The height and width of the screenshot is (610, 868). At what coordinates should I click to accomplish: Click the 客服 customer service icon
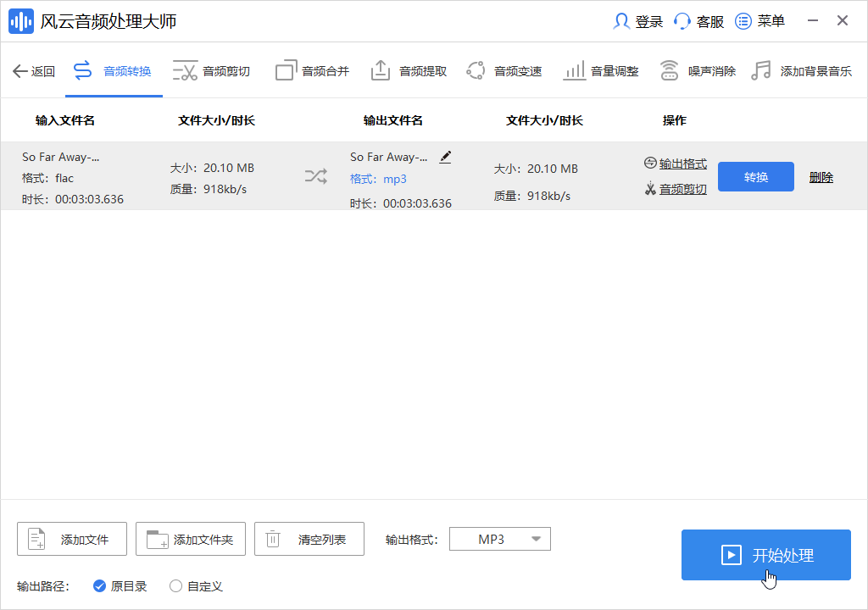pyautogui.click(x=698, y=21)
